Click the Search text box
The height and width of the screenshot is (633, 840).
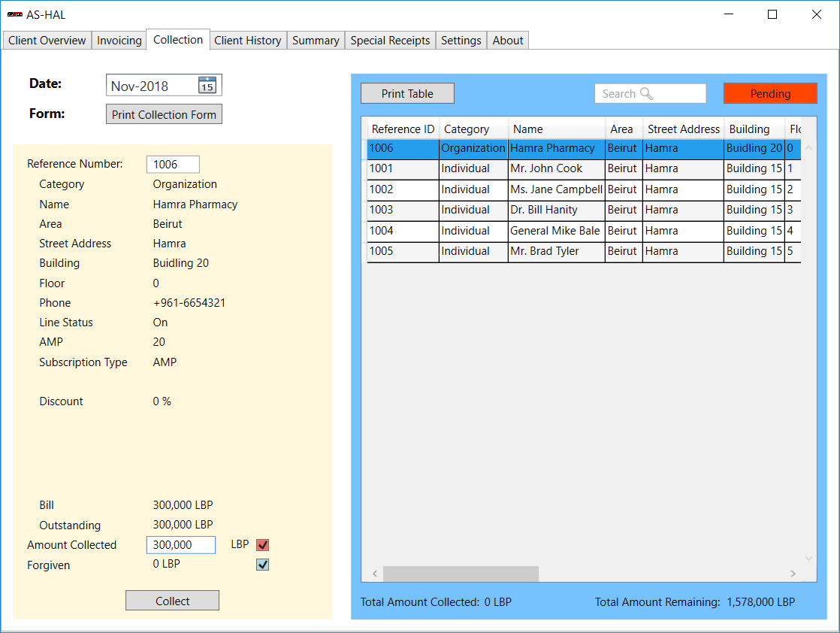click(650, 93)
